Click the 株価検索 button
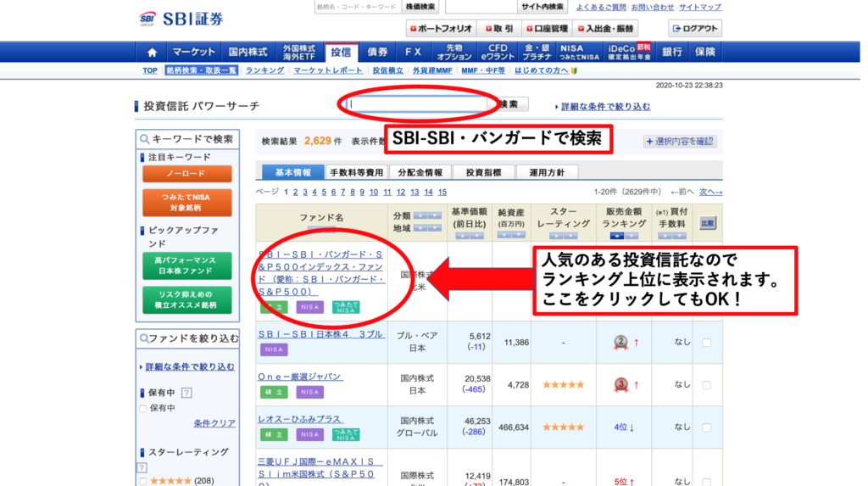The height and width of the screenshot is (486, 868). [420, 7]
